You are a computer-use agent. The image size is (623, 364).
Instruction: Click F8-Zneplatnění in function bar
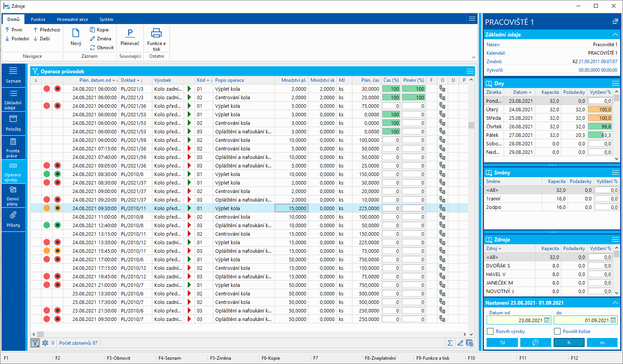point(380,358)
